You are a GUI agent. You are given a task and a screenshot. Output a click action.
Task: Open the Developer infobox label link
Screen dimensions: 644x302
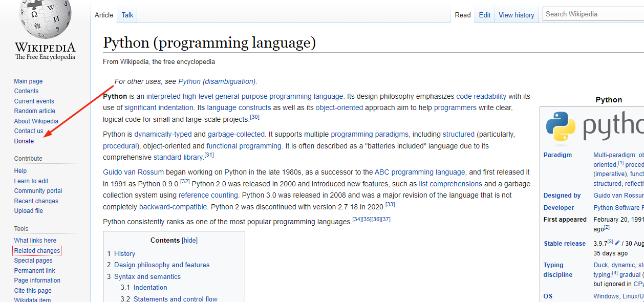559,208
